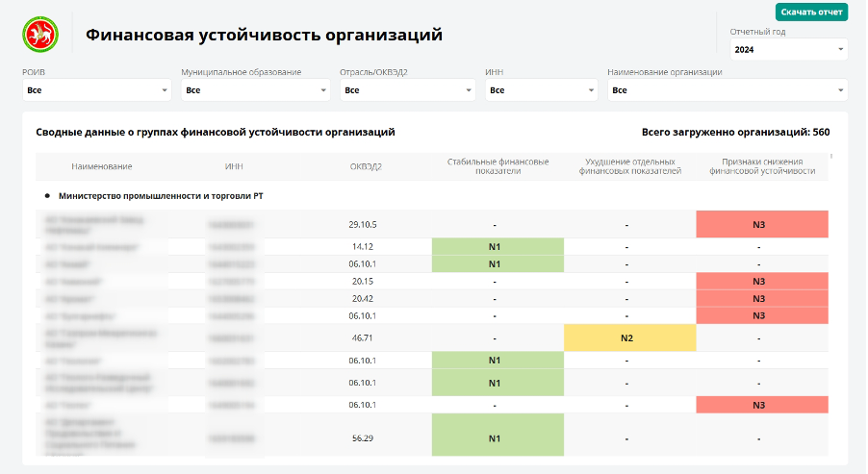Screen dimensions: 868x474
Task: Sort by the ОКВЭД2 column header
Action: point(366,166)
